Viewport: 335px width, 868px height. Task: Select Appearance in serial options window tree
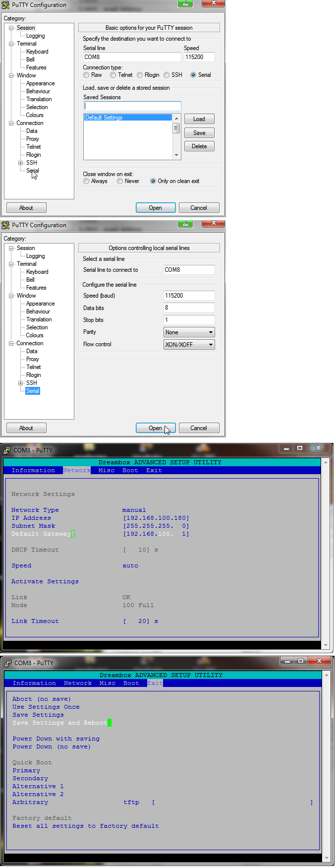pos(40,304)
